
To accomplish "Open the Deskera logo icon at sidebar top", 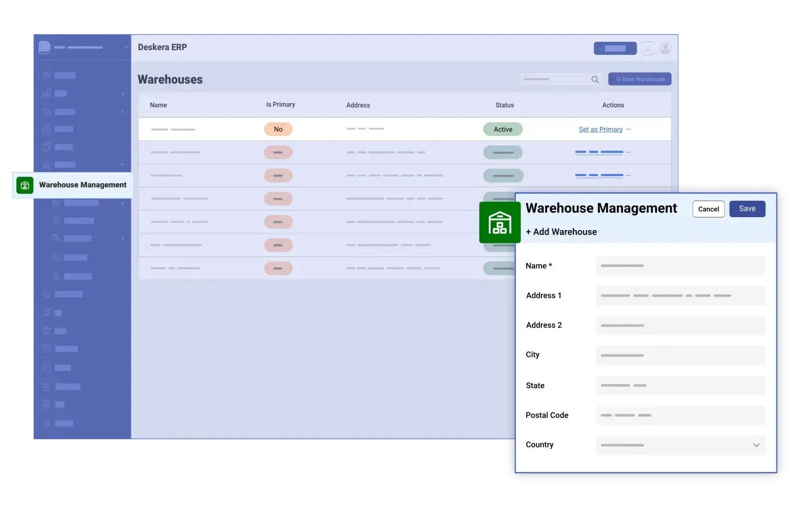I will click(x=44, y=47).
